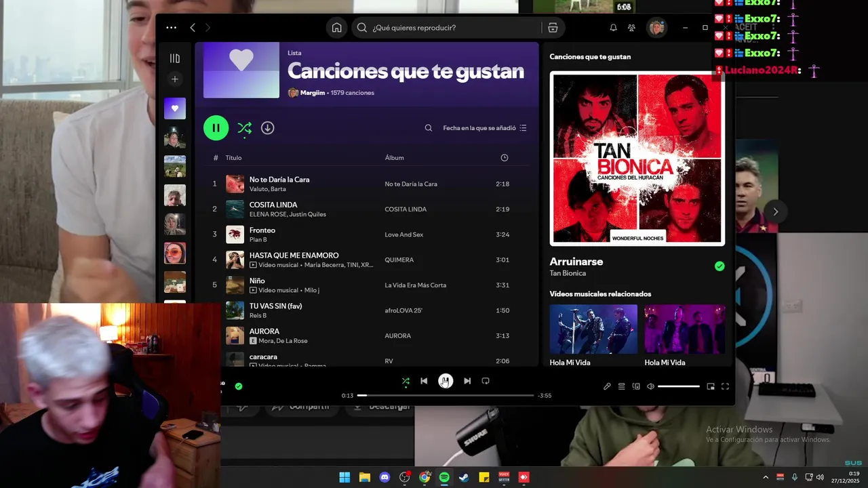Toggle the green saved checkmark beside Arruinarse
The width and height of the screenshot is (868, 488).
click(719, 266)
